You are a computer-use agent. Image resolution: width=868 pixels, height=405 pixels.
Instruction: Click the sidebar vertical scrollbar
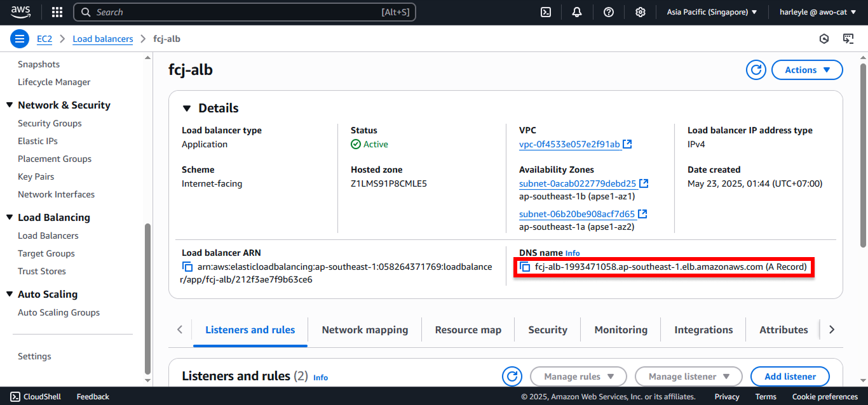[148, 298]
